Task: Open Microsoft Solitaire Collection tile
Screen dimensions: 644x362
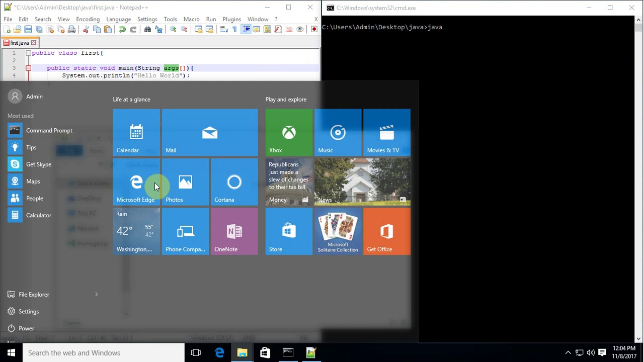Action: click(338, 231)
